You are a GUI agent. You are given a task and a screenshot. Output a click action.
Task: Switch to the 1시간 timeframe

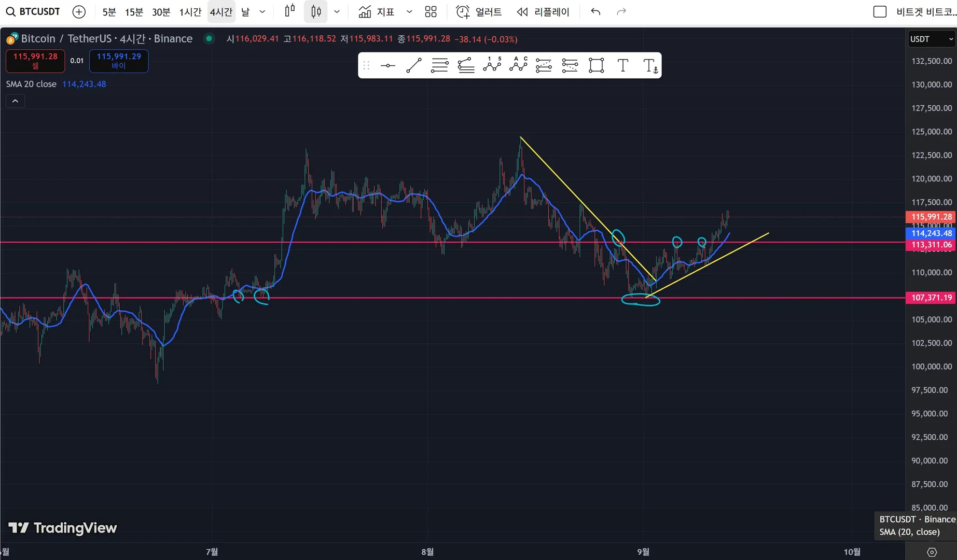pos(190,11)
